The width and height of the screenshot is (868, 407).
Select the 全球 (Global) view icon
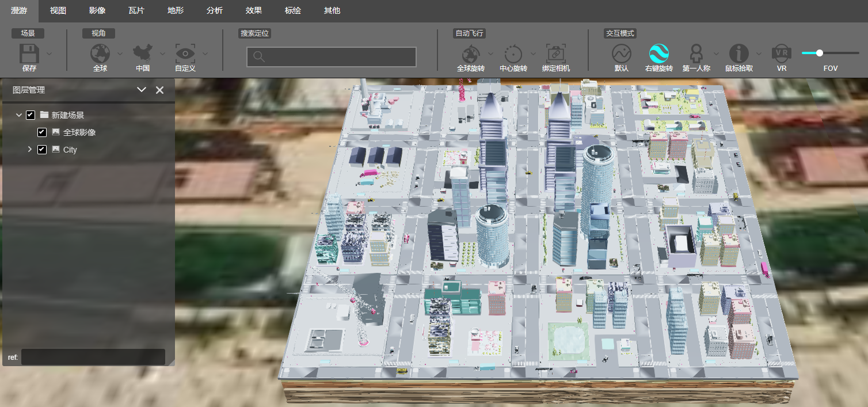[101, 52]
